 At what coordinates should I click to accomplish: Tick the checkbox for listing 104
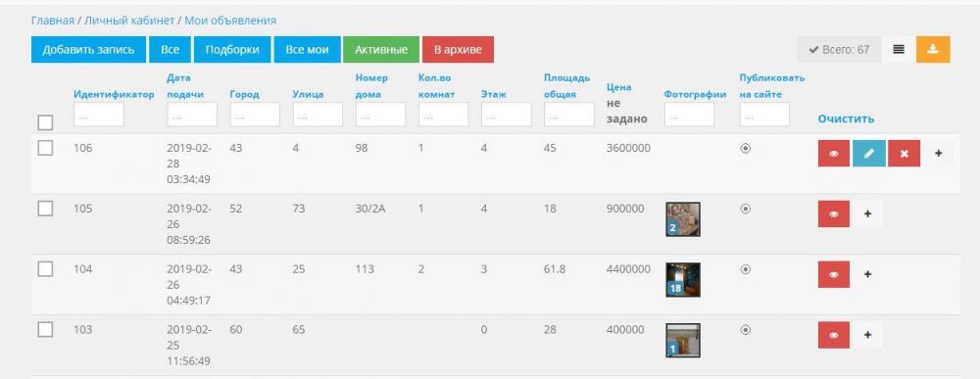[x=45, y=269]
